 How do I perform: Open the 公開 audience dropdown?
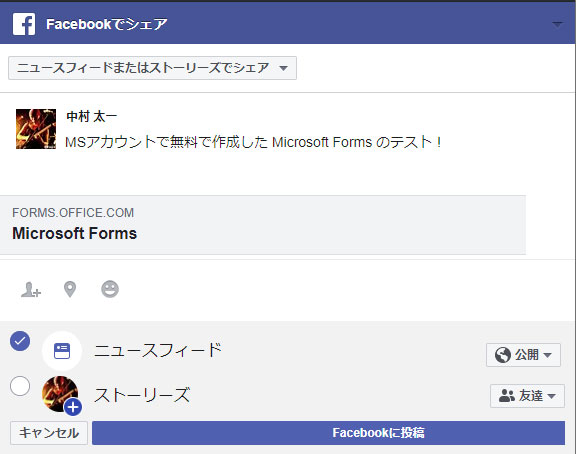pos(523,355)
